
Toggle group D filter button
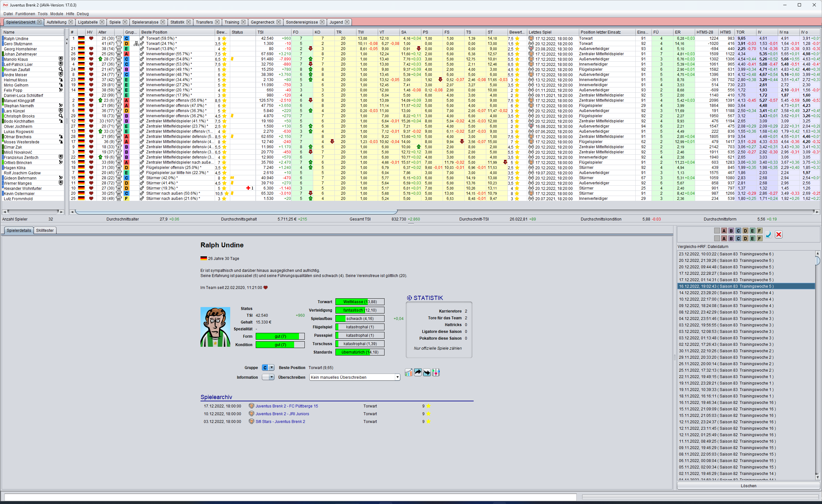pos(745,231)
